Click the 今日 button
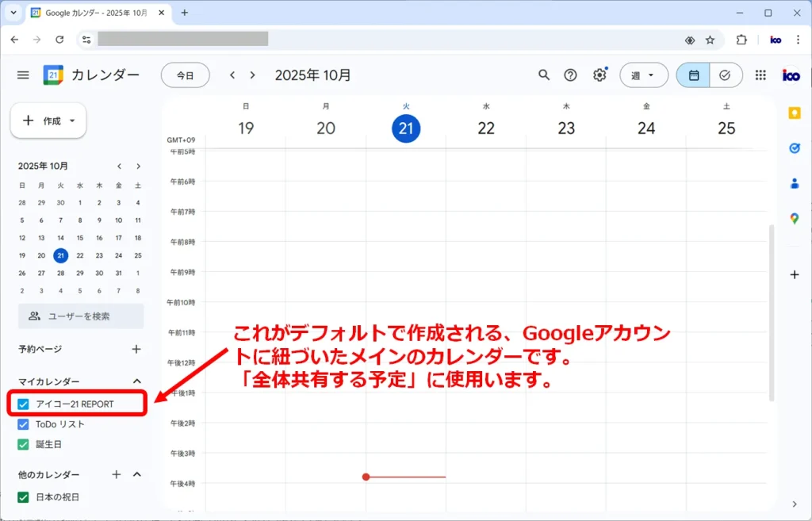This screenshot has width=812, height=521. (x=185, y=75)
